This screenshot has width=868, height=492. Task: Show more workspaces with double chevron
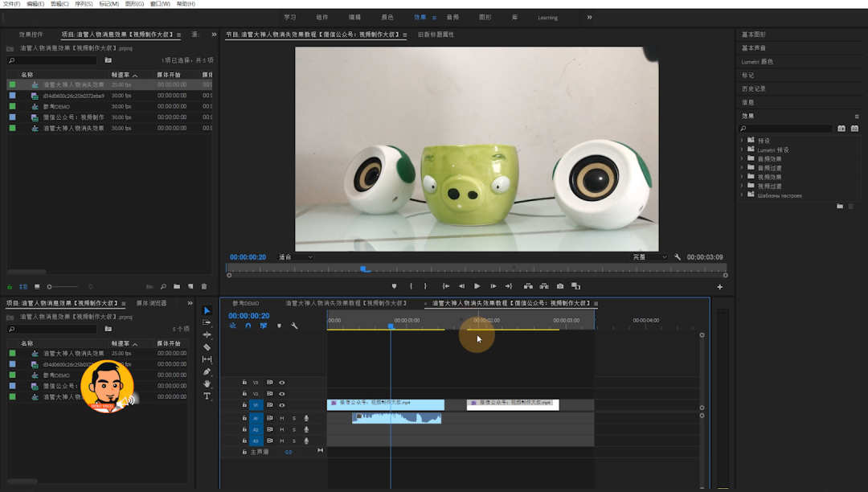(x=590, y=17)
